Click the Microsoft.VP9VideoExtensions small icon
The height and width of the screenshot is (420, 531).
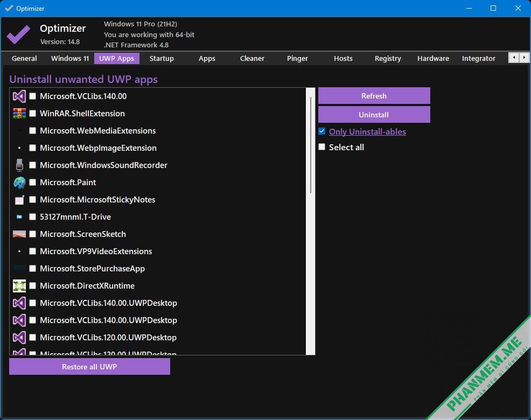tap(19, 251)
